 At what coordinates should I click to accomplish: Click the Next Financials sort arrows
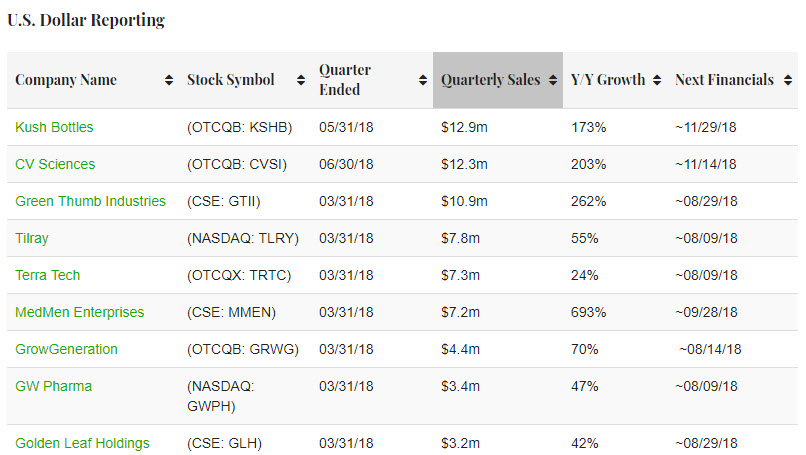(x=787, y=80)
